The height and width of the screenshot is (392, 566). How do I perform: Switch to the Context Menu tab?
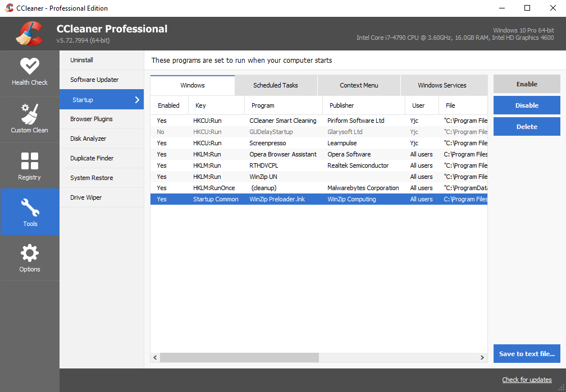[x=359, y=85]
